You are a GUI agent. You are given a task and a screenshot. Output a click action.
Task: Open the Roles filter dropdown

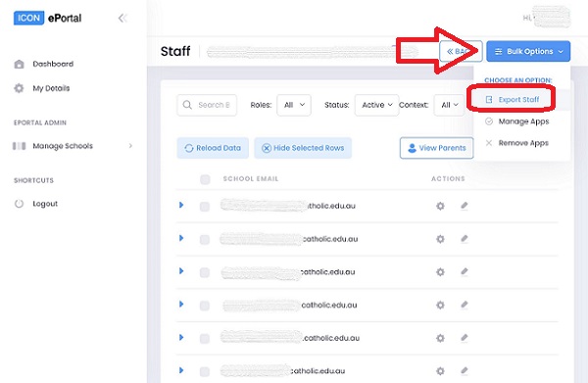point(294,105)
